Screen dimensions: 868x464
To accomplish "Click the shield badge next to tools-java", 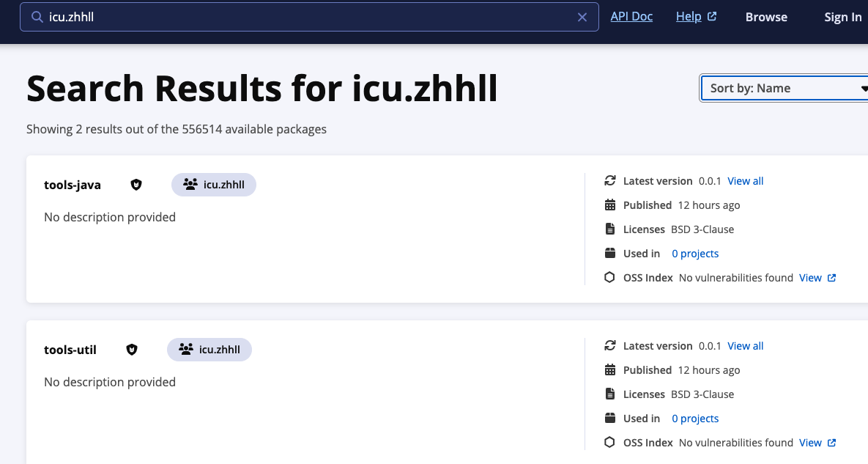I will coord(136,185).
